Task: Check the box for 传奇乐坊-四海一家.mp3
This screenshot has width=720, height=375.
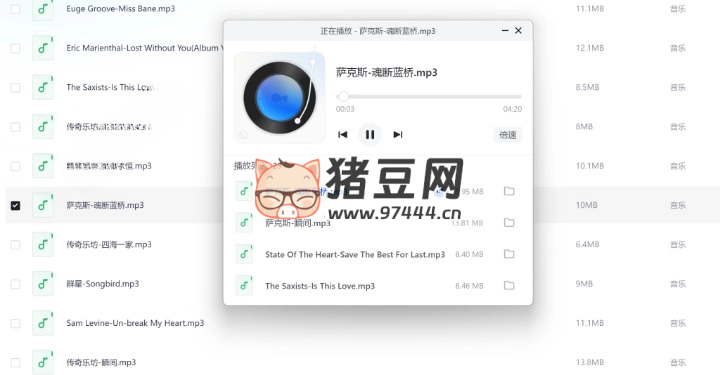Action: [x=15, y=245]
